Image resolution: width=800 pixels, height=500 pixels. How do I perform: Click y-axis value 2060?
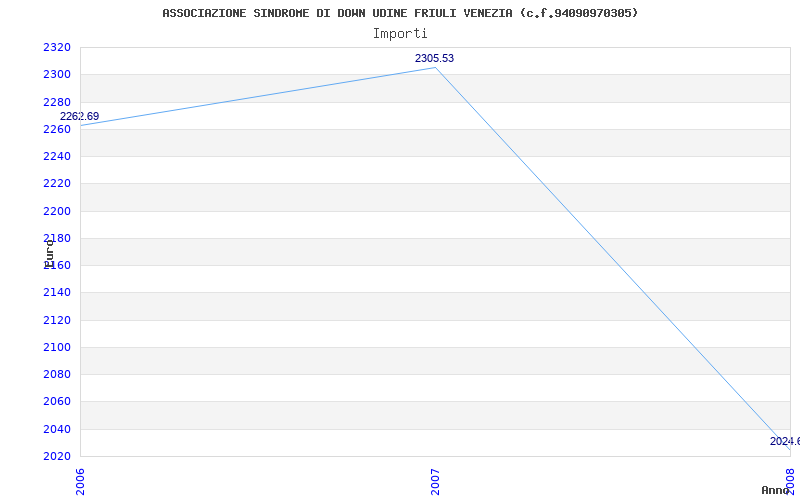tap(57, 402)
